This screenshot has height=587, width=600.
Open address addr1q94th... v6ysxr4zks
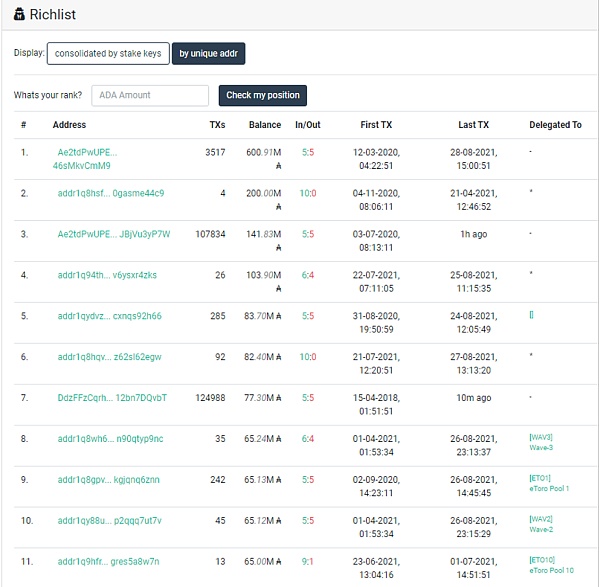point(107,275)
